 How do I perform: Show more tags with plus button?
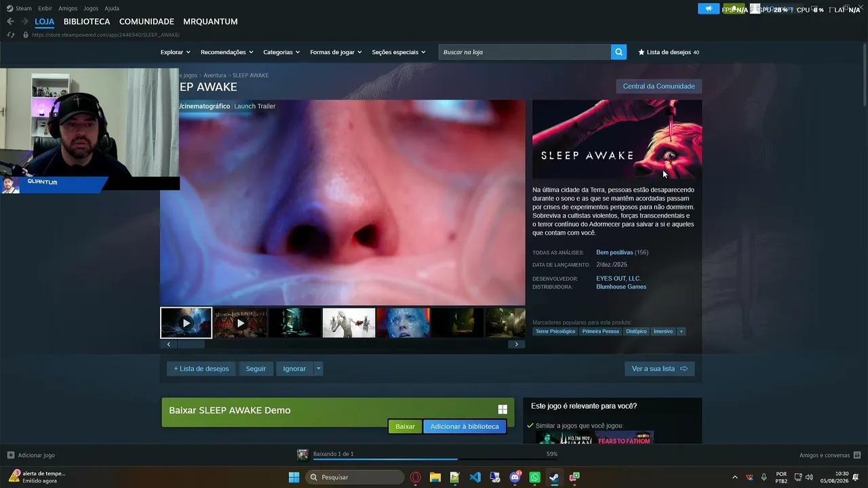682,331
